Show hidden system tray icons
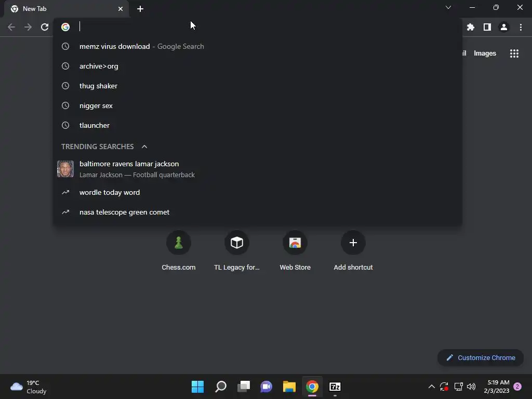The width and height of the screenshot is (532, 399). tap(432, 387)
